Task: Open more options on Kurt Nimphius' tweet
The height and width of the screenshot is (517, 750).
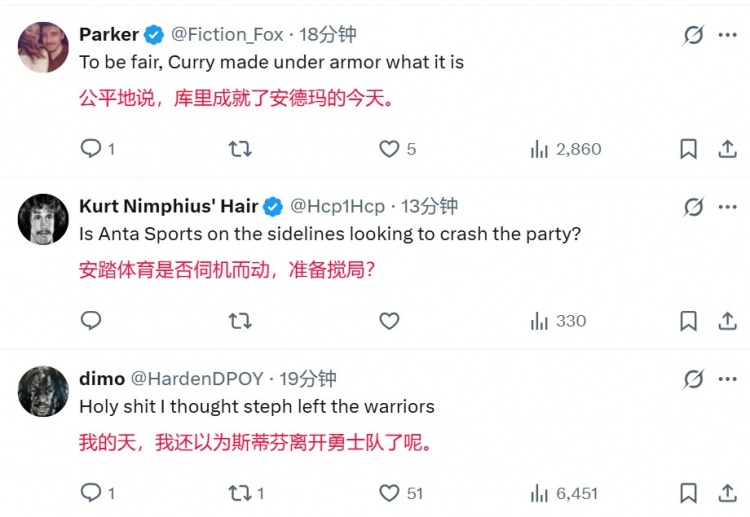Action: tap(727, 207)
